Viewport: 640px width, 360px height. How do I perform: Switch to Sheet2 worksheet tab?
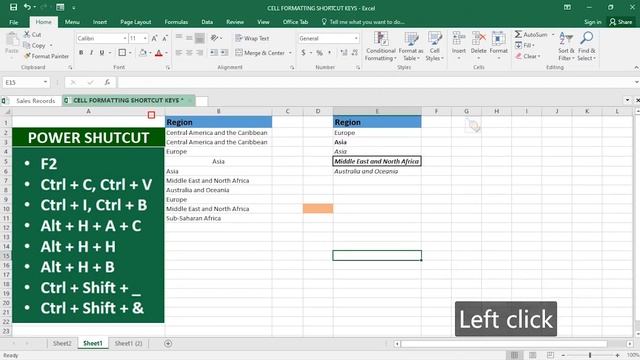(x=62, y=343)
